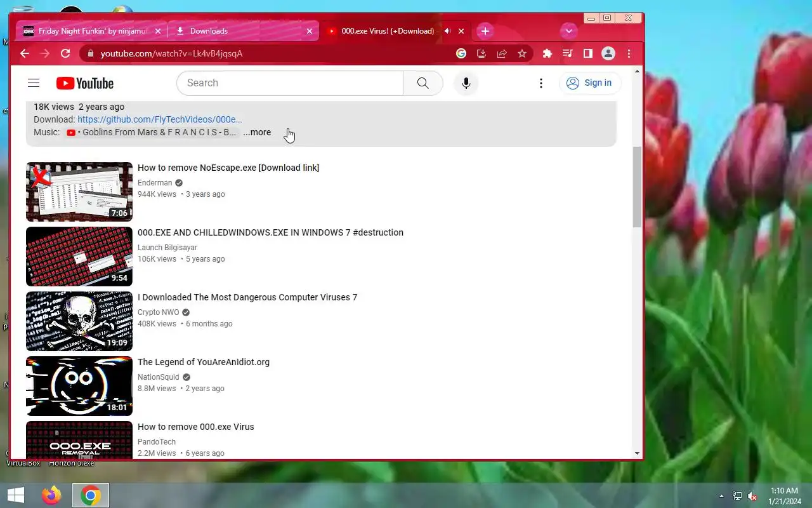812x508 pixels.
Task: Click scrollbar down arrow
Action: pyautogui.click(x=638, y=453)
